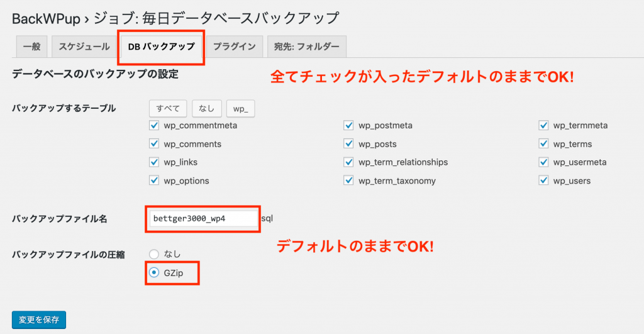Click the バックアップファイル名 label

coord(60,219)
